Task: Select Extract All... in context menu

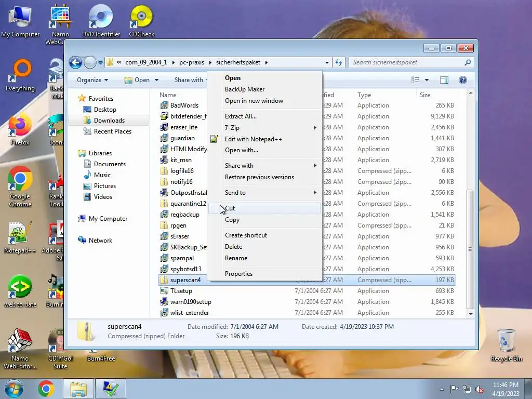Action: pyautogui.click(x=264, y=116)
